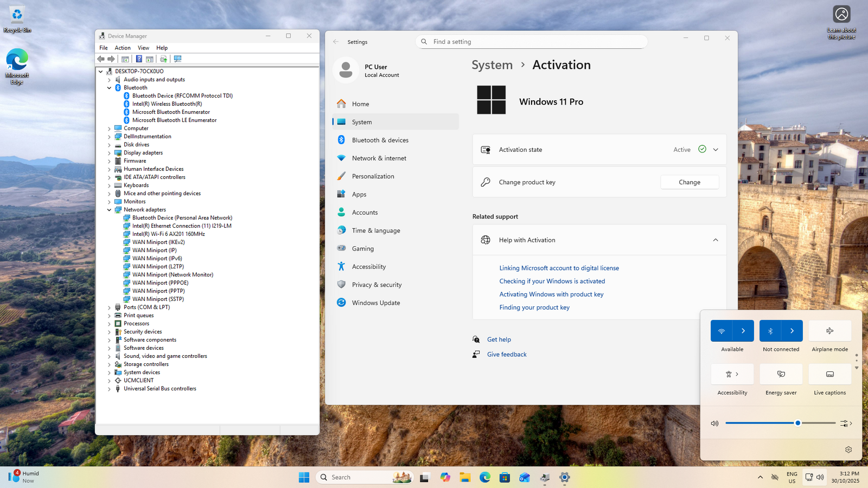Enable Energy saver in quick settings
Image resolution: width=868 pixels, height=488 pixels.
pyautogui.click(x=781, y=374)
